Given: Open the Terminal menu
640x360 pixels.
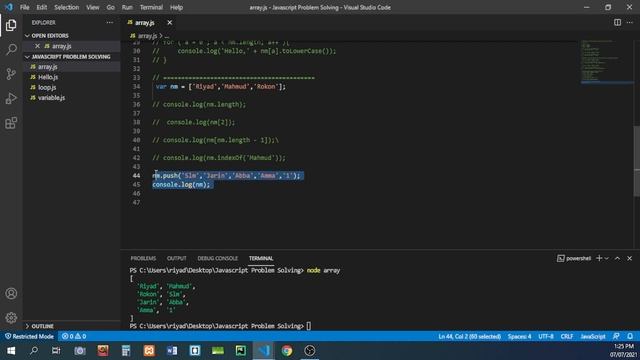Looking at the screenshot, I should click(x=151, y=7).
